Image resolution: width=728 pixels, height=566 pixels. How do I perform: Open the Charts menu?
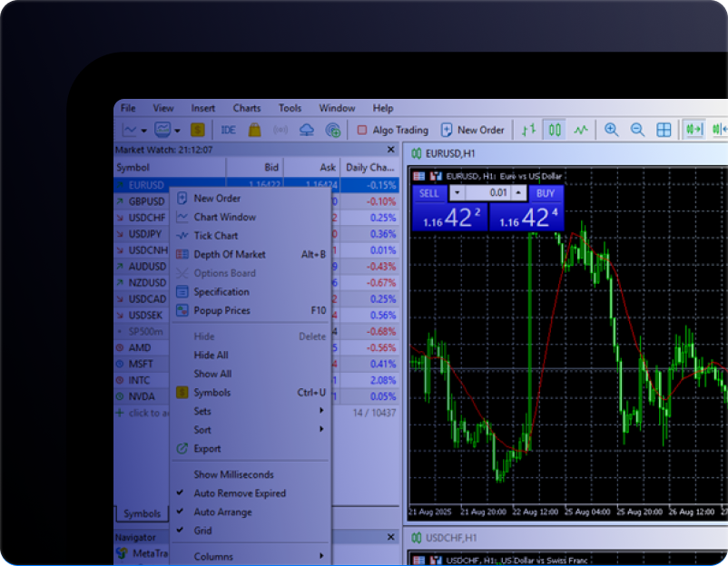pyautogui.click(x=246, y=108)
